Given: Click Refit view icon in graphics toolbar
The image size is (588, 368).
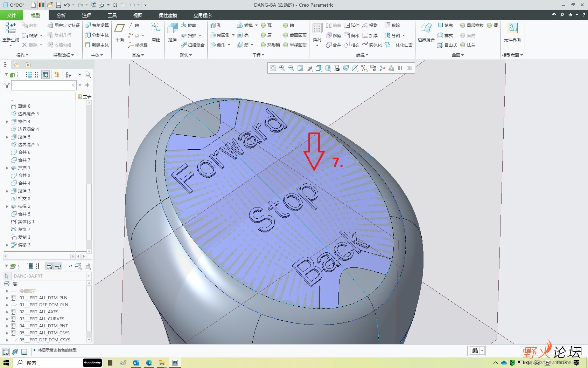Looking at the screenshot, I should 273,68.
